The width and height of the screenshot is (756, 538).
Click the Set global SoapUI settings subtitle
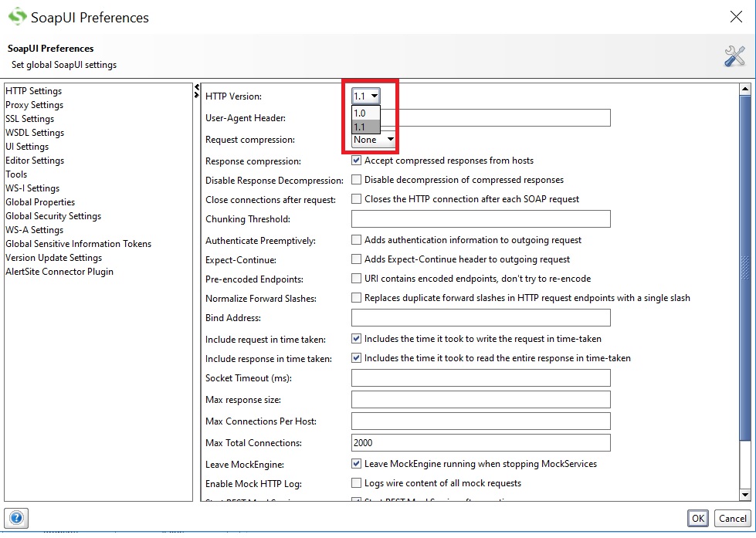click(64, 65)
